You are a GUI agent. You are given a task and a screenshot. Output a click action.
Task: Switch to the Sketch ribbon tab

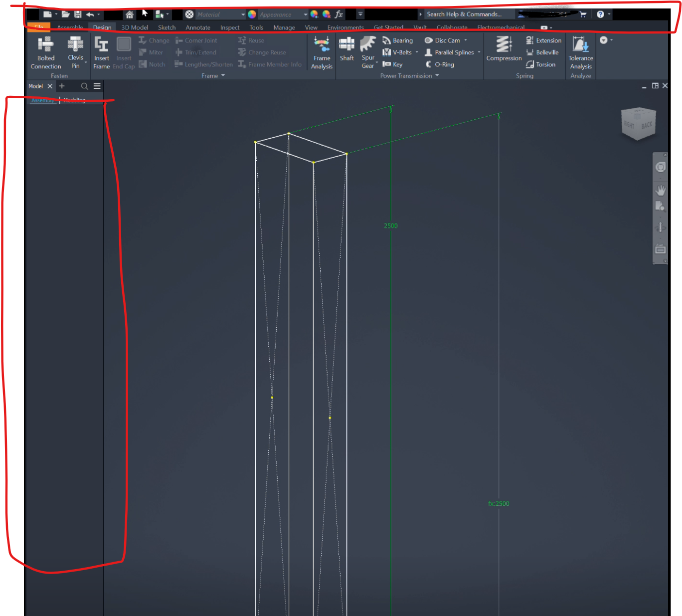coord(167,27)
